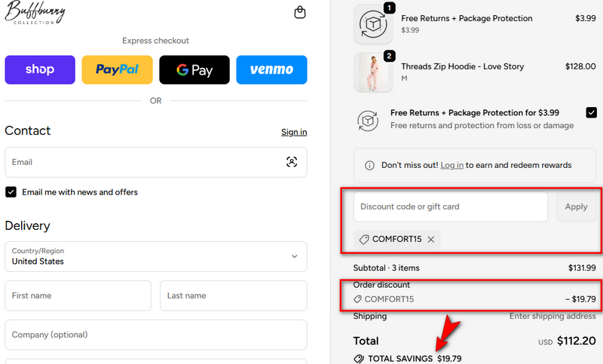This screenshot has width=603, height=364.
Task: Check out with Venmo
Action: tap(271, 70)
